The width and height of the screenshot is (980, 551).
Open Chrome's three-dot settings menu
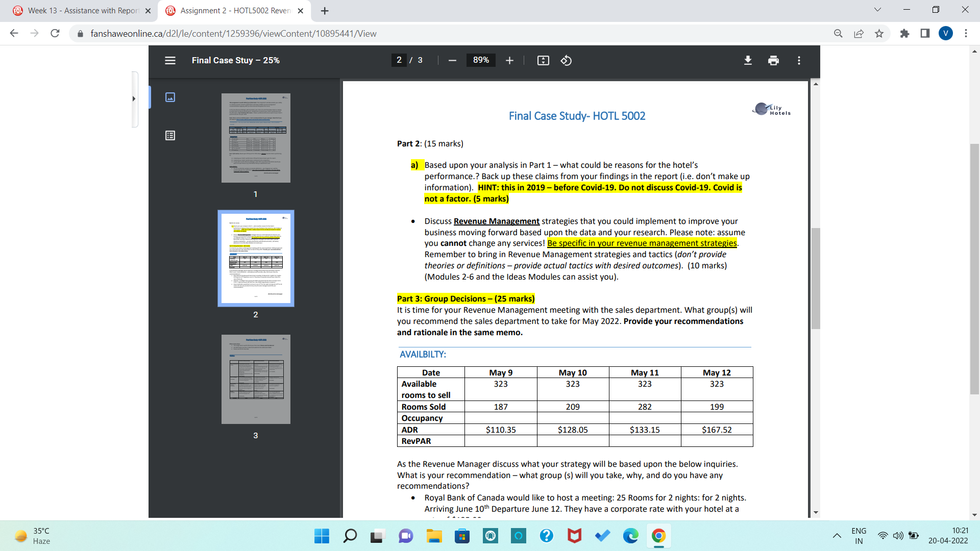966,34
